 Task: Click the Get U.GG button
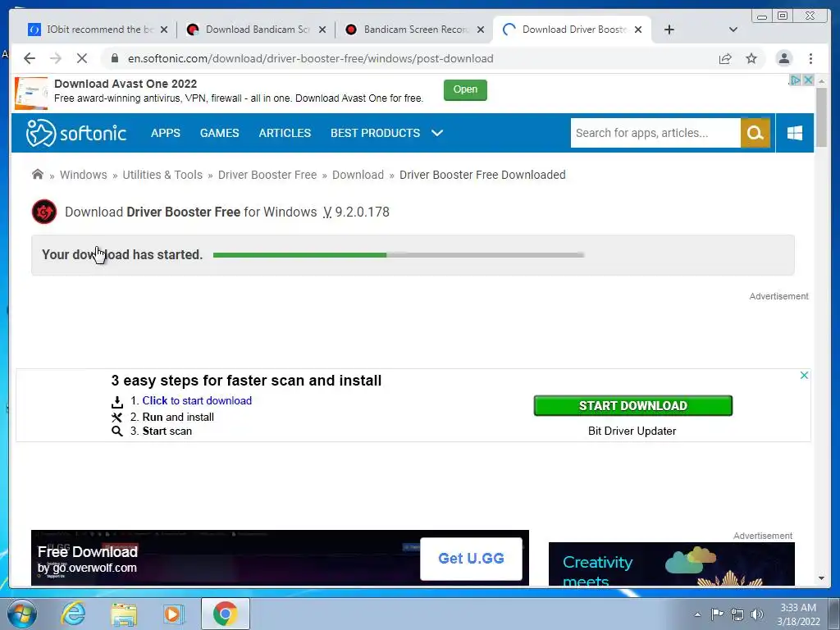[x=471, y=558]
